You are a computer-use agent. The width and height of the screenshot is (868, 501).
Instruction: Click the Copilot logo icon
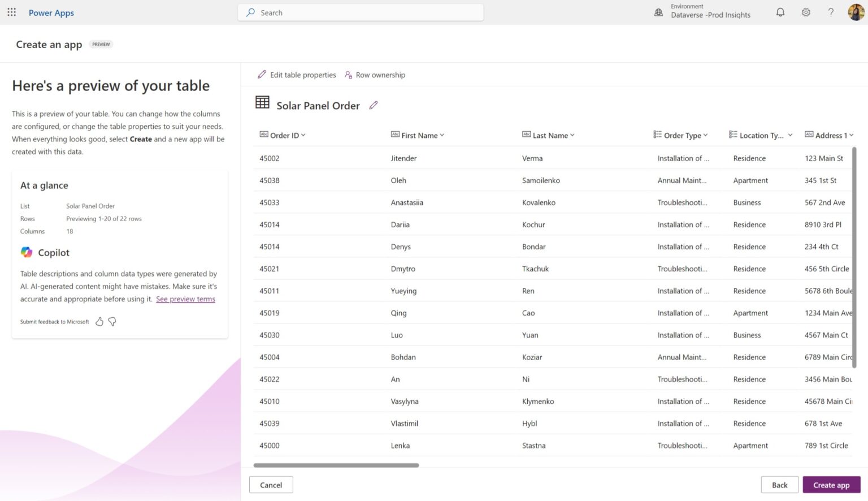[25, 252]
